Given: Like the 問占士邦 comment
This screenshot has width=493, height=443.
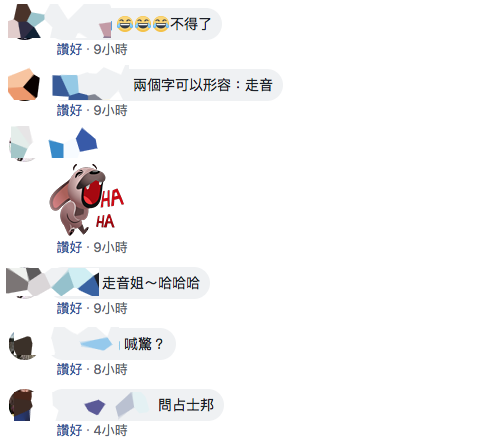Looking at the screenshot, I should 69,430.
